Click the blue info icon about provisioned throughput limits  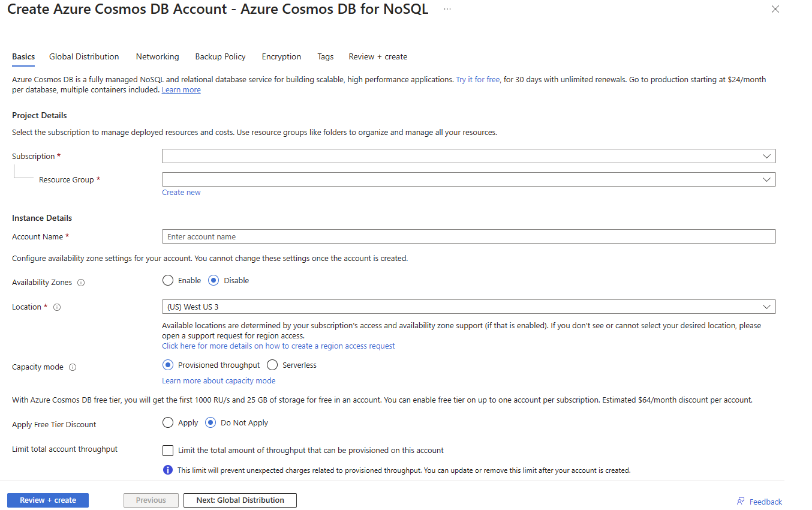coord(167,470)
